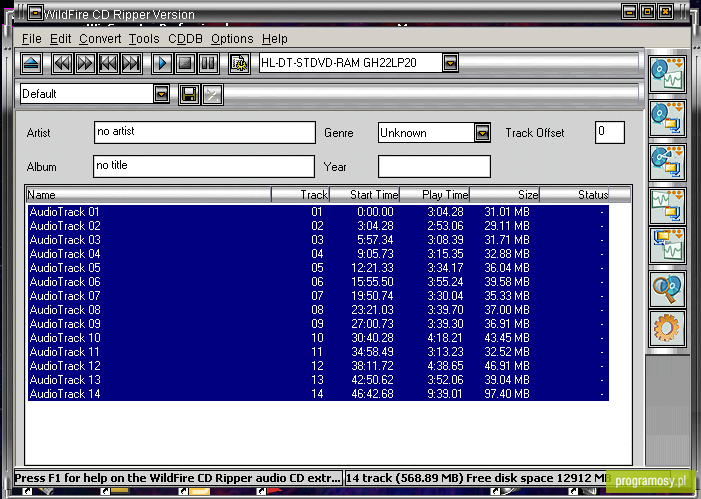Viewport: 701px width, 499px height.
Task: Skip to previous track button
Action: 108,63
